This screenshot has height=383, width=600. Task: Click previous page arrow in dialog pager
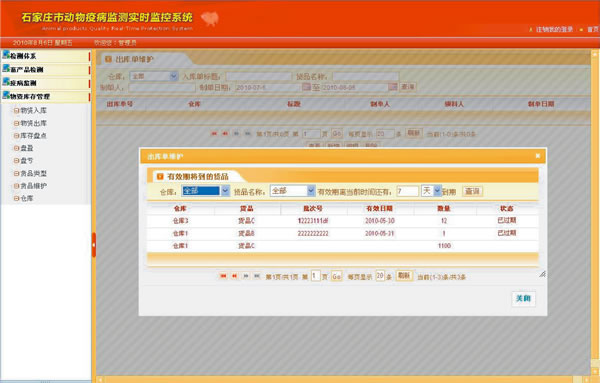coord(235,276)
